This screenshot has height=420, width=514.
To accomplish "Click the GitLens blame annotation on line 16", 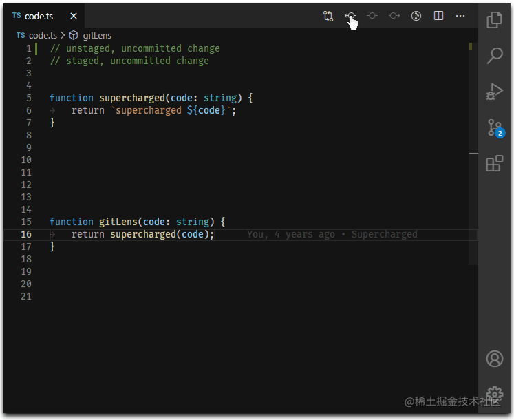I will 332,234.
